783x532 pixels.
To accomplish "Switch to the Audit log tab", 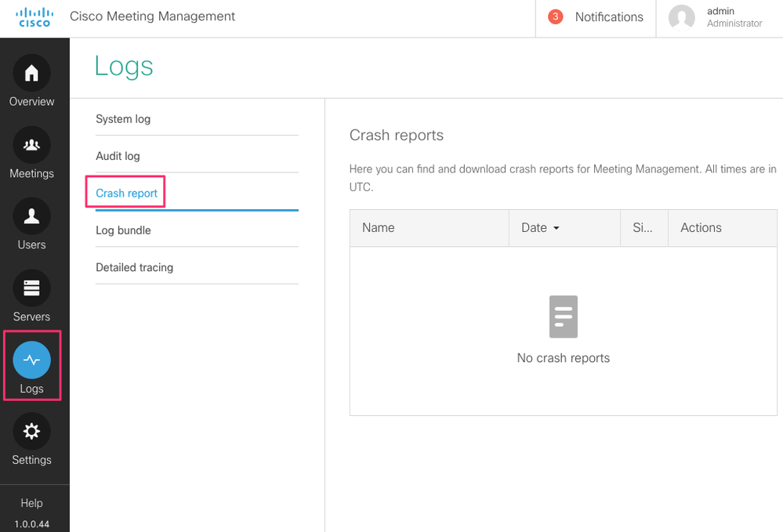I will pos(197,156).
